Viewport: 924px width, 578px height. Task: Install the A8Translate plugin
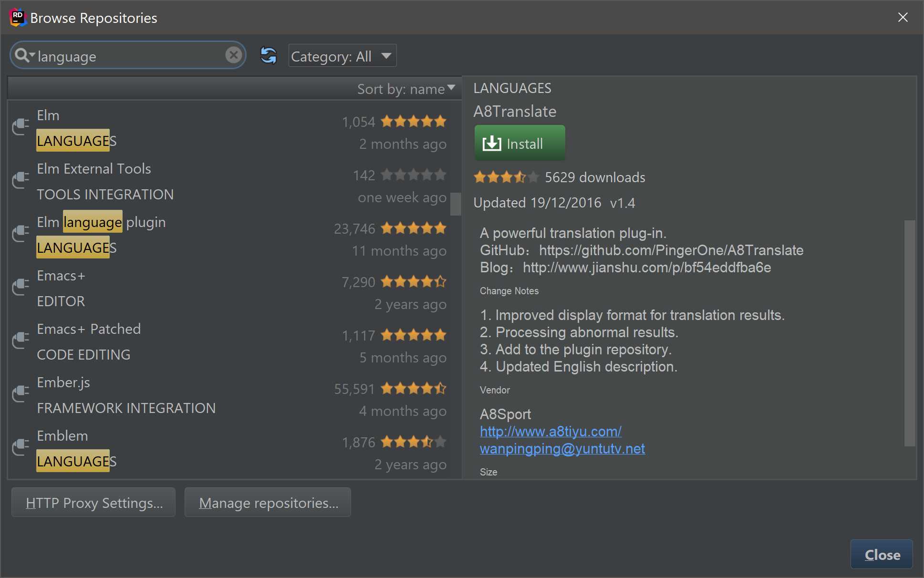(x=519, y=143)
